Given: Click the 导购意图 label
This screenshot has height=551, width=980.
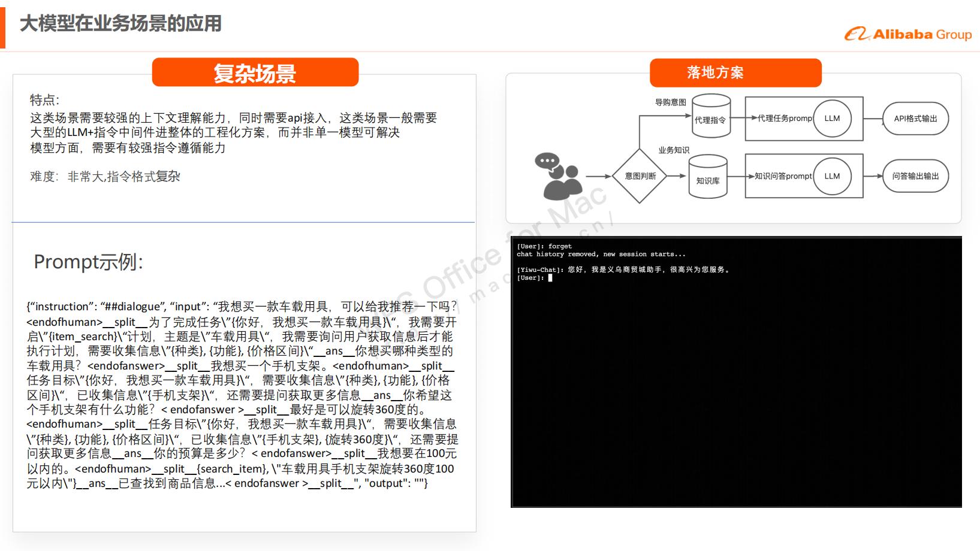Looking at the screenshot, I should pyautogui.click(x=670, y=102).
